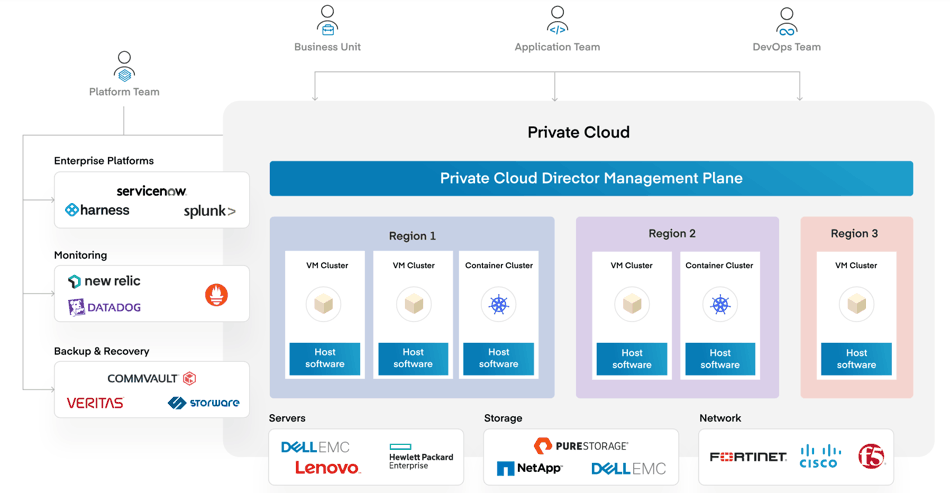The image size is (950, 493).
Task: Click the "DevOps Team" text label
Action: pyautogui.click(x=786, y=47)
